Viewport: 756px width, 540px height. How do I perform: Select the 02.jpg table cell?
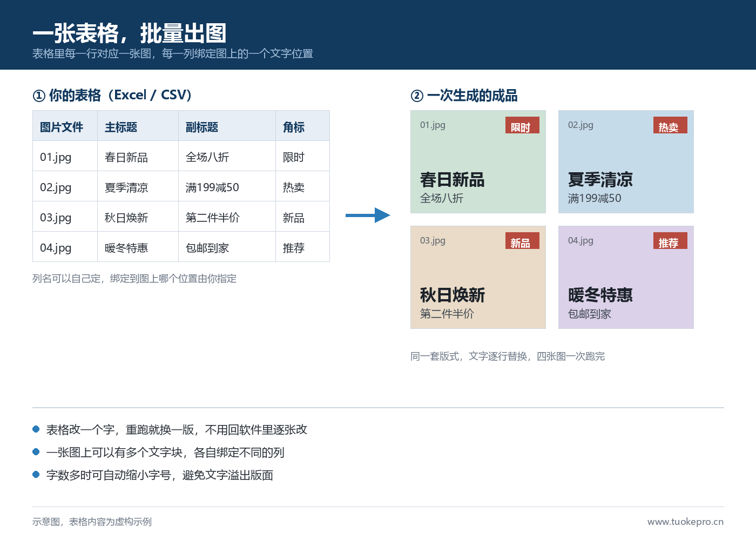pos(65,186)
